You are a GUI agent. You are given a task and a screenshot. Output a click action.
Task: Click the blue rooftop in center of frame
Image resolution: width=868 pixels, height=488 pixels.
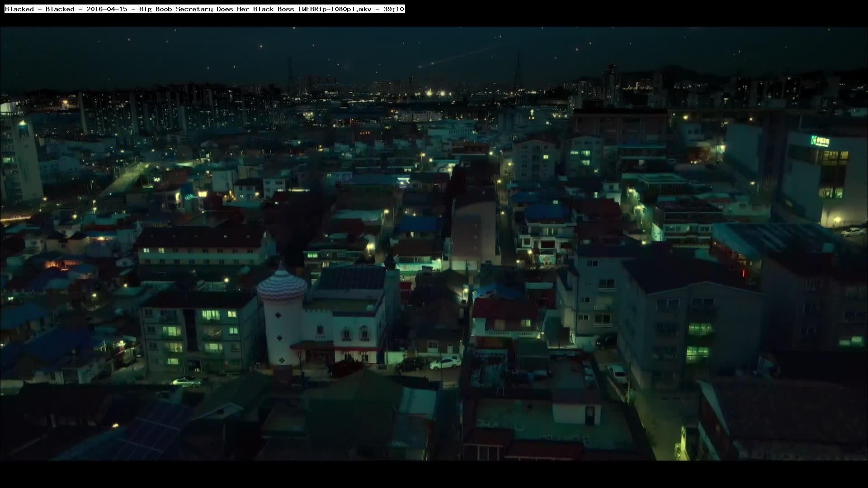(418, 224)
